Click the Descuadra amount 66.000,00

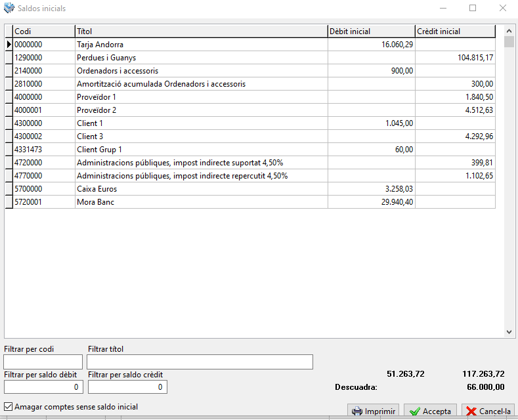(x=486, y=387)
